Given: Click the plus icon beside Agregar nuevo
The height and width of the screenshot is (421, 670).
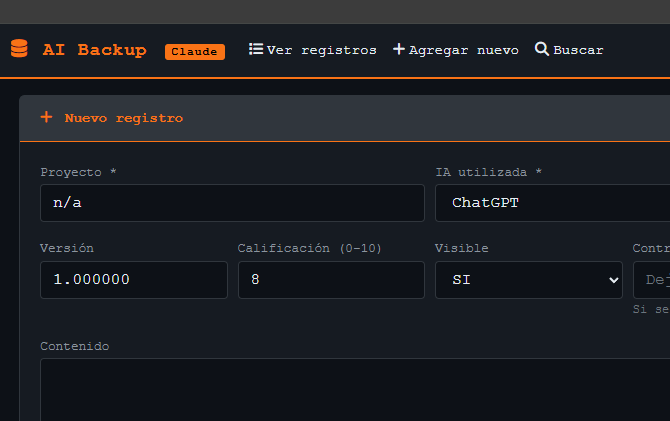Looking at the screenshot, I should pos(399,49).
